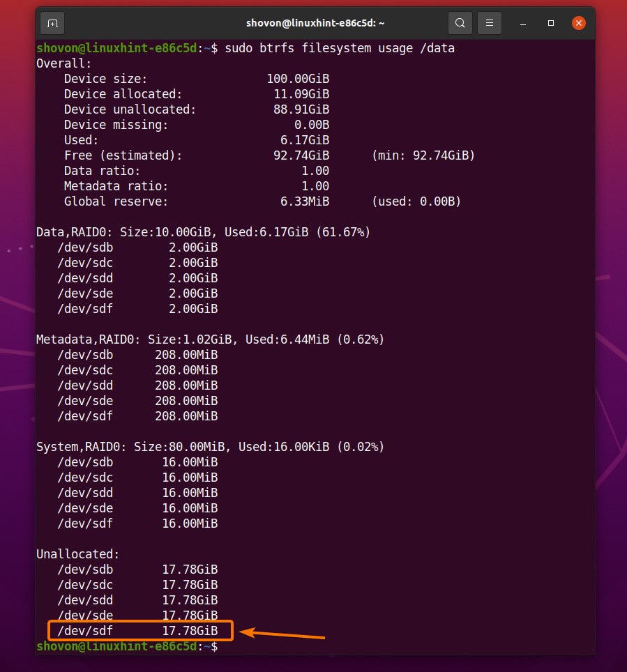Click the Unallocated section heading
The image size is (627, 672).
click(x=78, y=554)
